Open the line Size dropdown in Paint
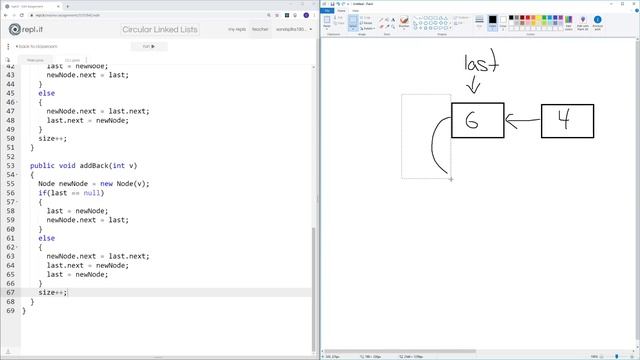This screenshot has width=640, height=360. tap(480, 22)
